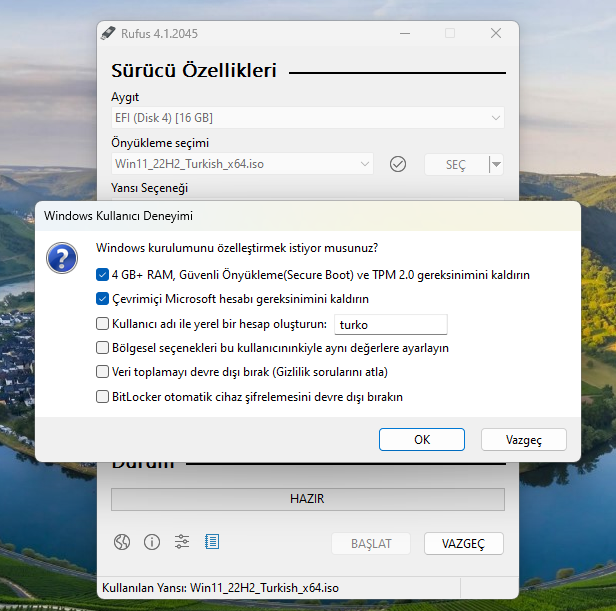This screenshot has width=616, height=611.
Task: Open Rufus language selection globe icon
Action: pyautogui.click(x=122, y=542)
